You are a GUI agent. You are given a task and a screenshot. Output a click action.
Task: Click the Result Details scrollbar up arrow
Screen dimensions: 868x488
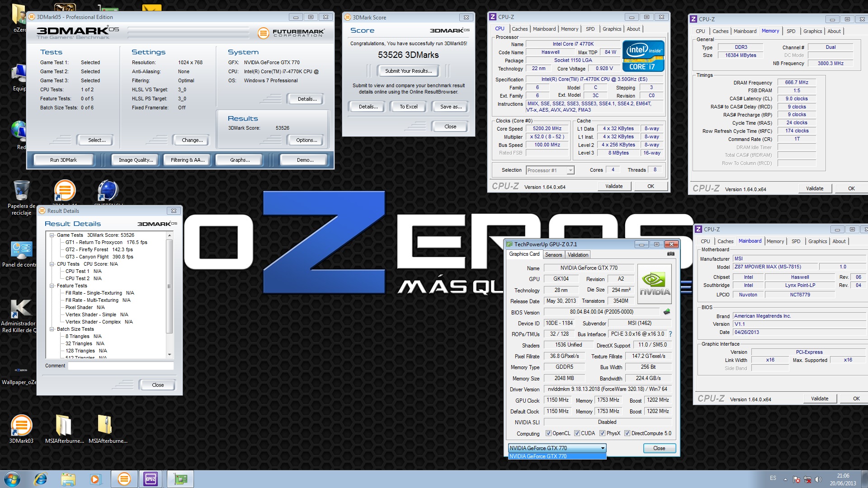coord(170,235)
